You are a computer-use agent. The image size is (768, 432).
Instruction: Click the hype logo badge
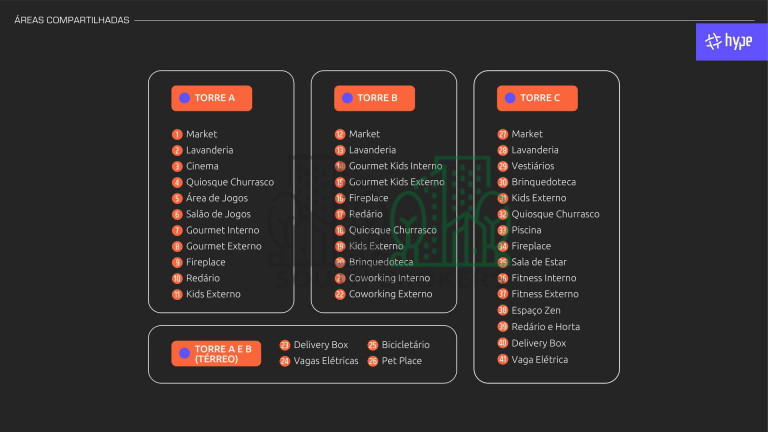(x=730, y=41)
